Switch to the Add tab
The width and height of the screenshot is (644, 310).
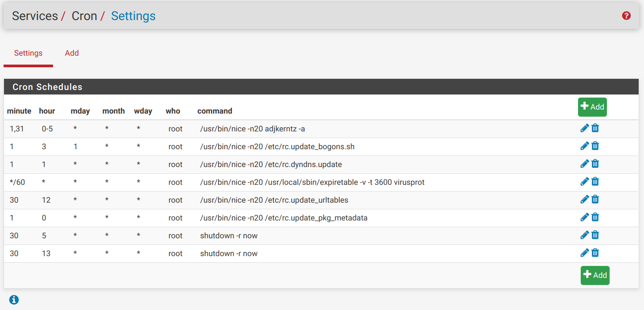click(72, 53)
